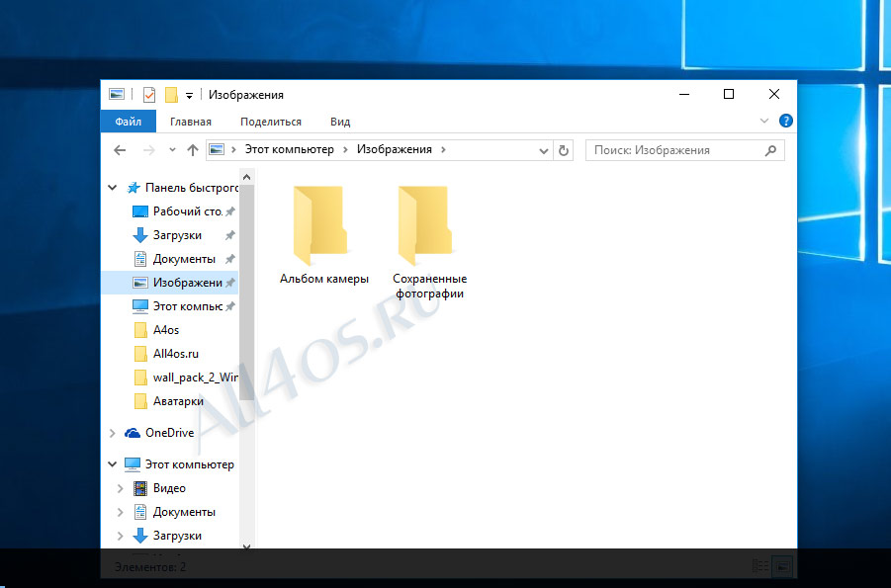Go forward with the right arrow
Image resolution: width=891 pixels, height=588 pixels.
point(149,150)
